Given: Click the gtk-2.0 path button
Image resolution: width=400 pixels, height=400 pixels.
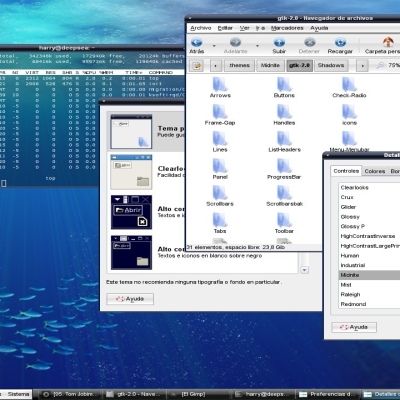Looking at the screenshot, I should tap(299, 65).
